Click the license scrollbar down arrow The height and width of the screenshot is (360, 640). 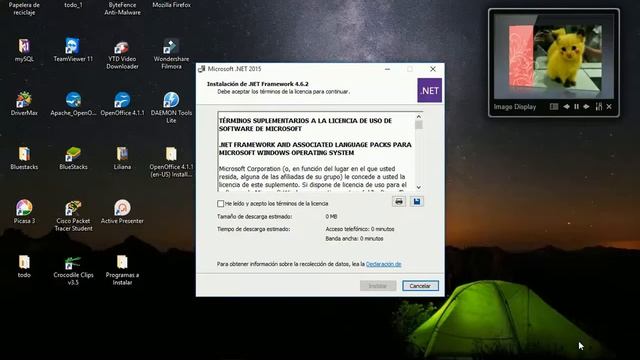pos(419,187)
